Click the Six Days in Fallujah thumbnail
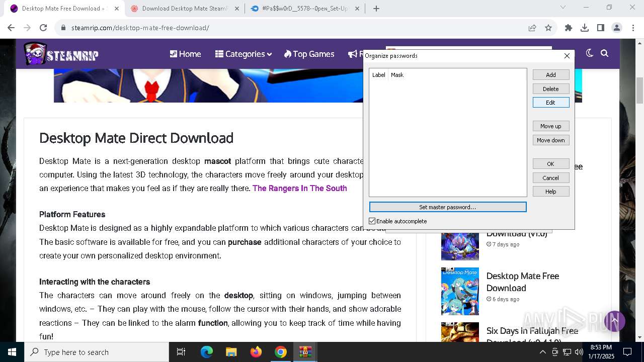644x362 pixels. click(x=460, y=332)
